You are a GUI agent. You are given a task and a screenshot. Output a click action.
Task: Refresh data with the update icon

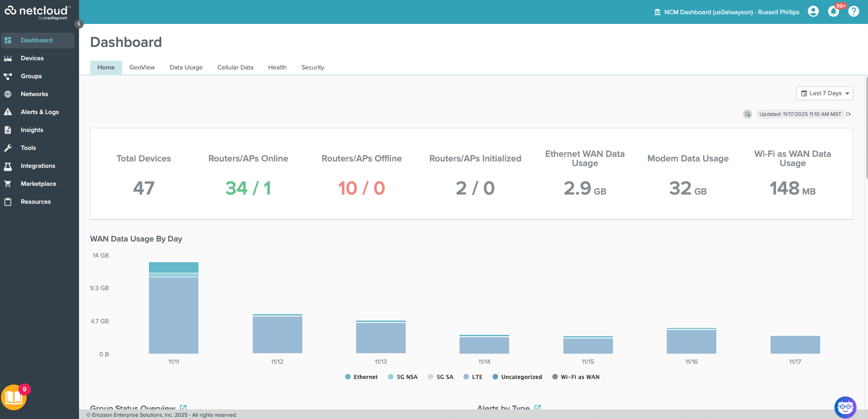click(848, 114)
